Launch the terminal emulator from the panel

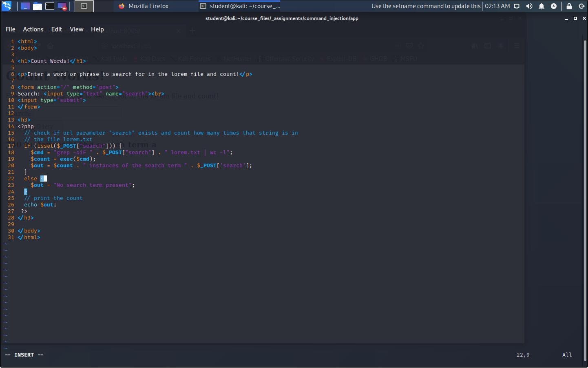[50, 6]
